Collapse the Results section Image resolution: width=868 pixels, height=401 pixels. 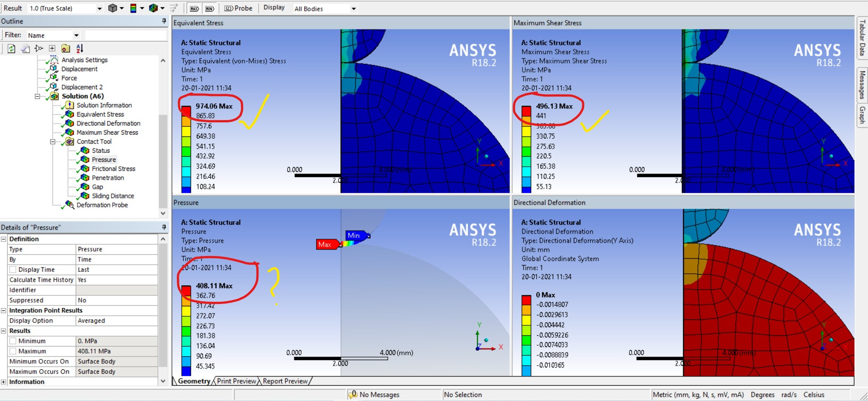[x=4, y=331]
